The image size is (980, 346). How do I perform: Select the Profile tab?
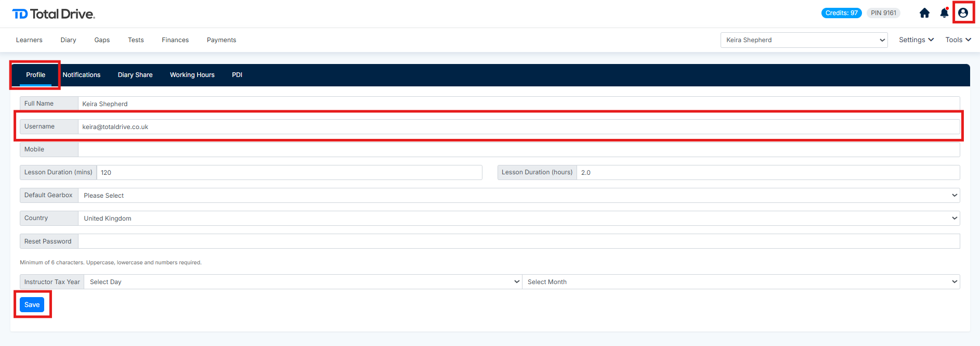click(35, 75)
